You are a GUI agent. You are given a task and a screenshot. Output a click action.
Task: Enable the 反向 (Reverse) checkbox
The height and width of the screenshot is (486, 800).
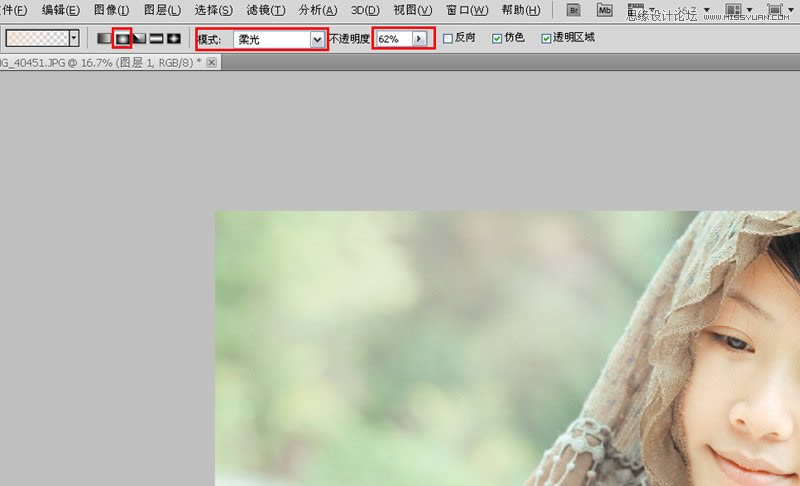(448, 39)
